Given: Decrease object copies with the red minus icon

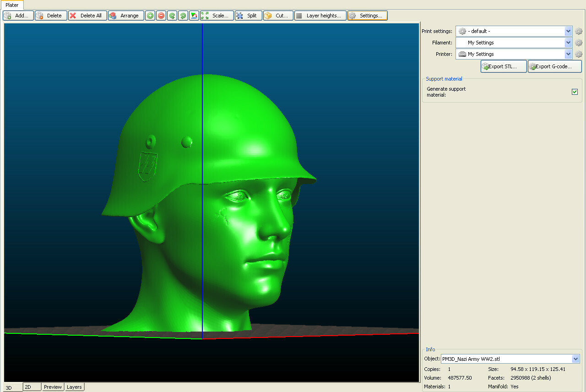Looking at the screenshot, I should [x=161, y=15].
